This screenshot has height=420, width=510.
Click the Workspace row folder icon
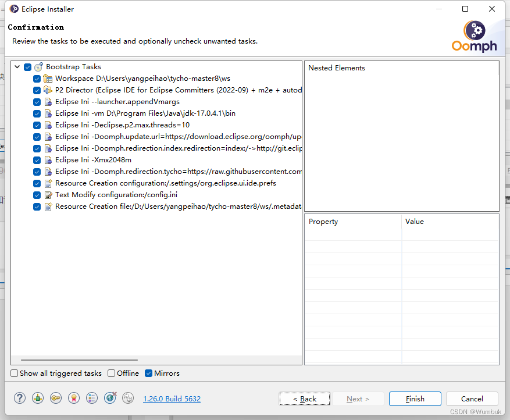pos(48,79)
